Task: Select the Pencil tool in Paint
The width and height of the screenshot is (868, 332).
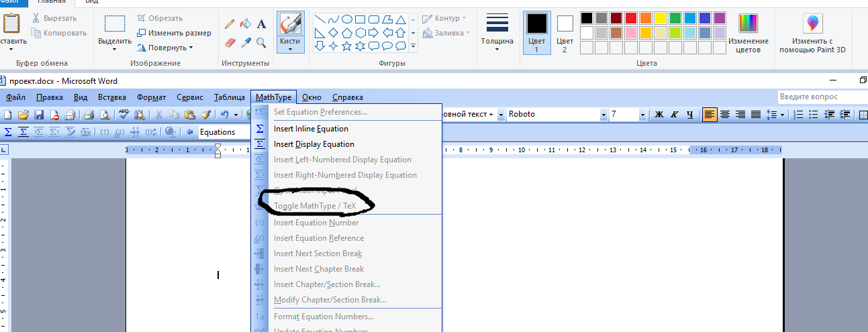Action: 230,24
